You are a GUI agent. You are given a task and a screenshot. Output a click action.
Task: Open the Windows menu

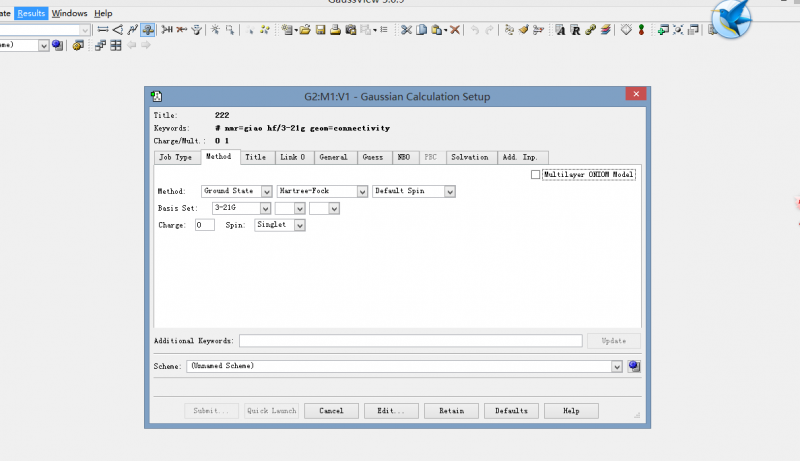69,13
